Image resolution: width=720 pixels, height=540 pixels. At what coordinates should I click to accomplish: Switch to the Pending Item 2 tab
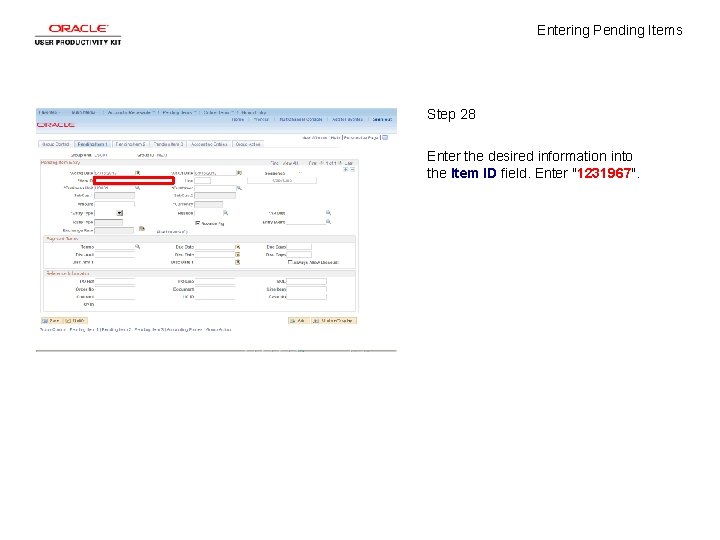[130, 144]
